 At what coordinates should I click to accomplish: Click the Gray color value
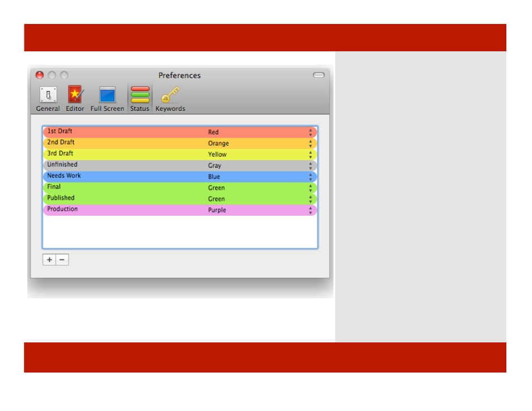215,166
